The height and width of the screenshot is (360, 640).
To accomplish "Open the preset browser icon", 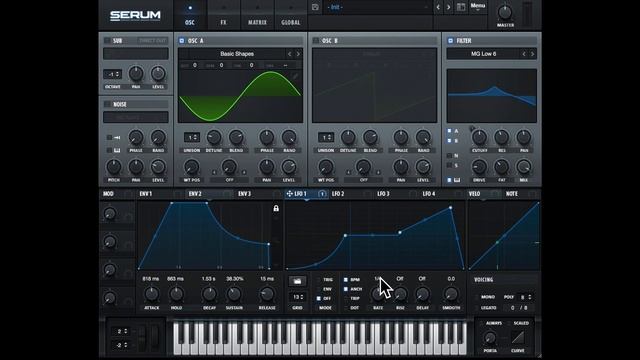I will point(461,7).
